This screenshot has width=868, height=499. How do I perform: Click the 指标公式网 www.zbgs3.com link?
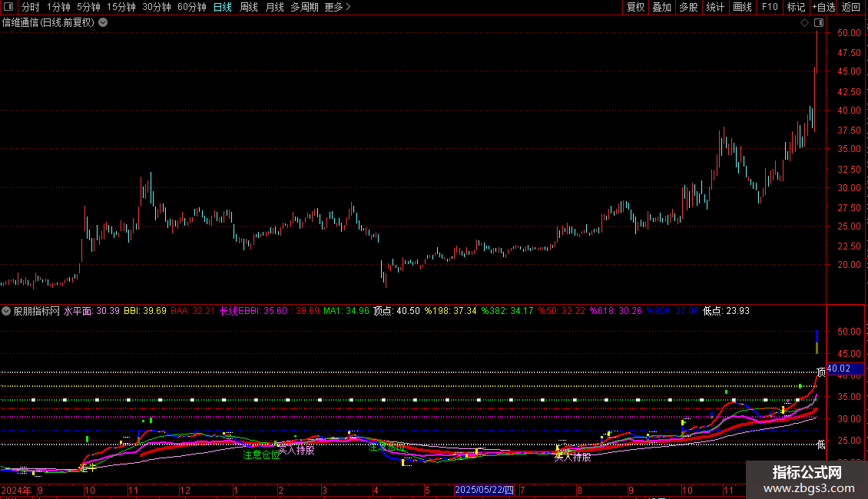coord(807,481)
